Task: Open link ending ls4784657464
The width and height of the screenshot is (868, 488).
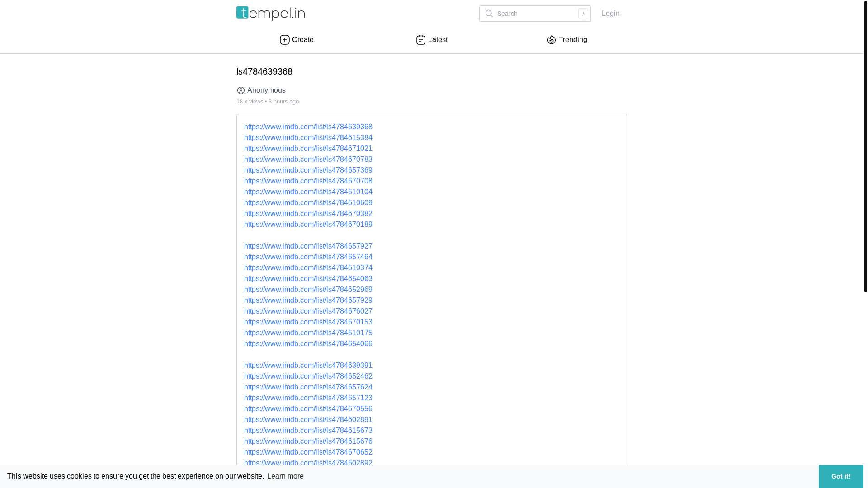Action: coord(308,257)
